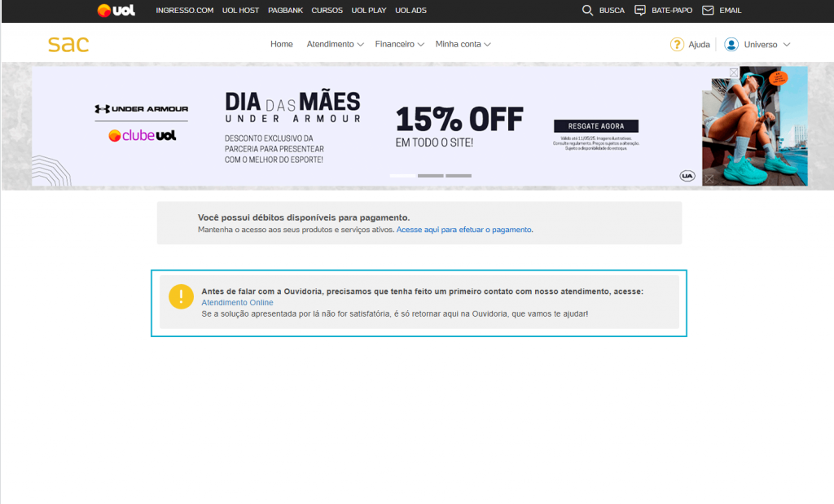Image resolution: width=834 pixels, height=504 pixels.
Task: Open UOL HOST link
Action: (x=240, y=10)
